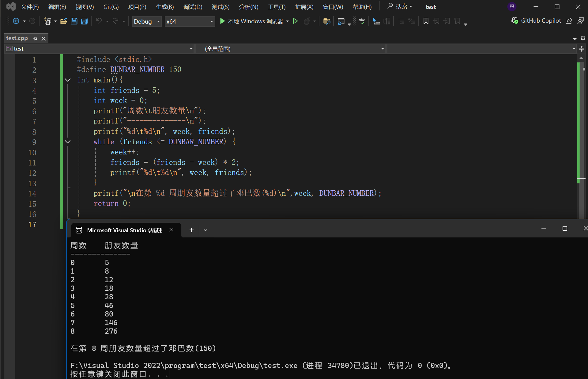
Task: Click Start Without Debugging green outline arrow
Action: pyautogui.click(x=295, y=21)
